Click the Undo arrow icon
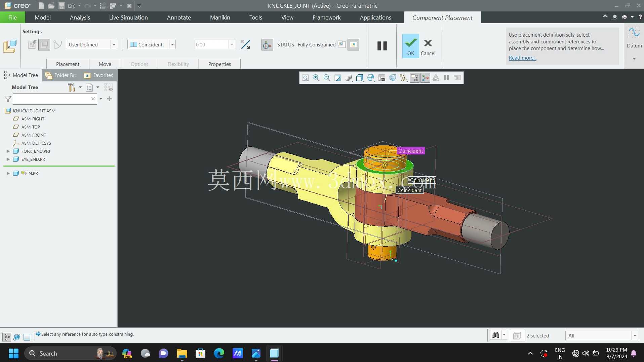 71,6
